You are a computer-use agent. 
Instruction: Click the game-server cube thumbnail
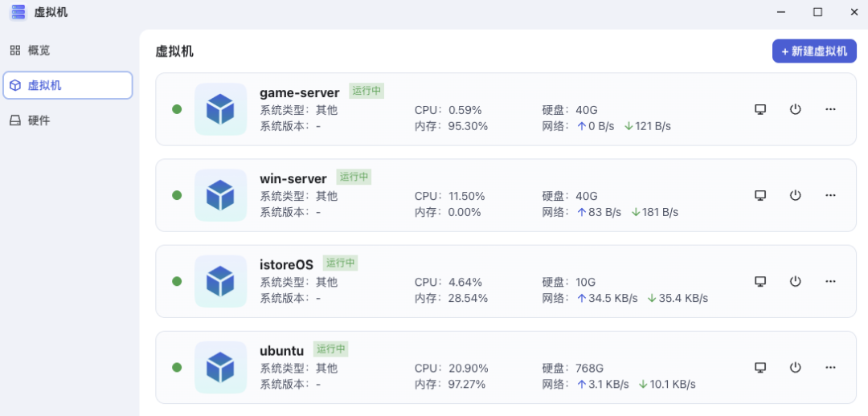click(x=220, y=109)
